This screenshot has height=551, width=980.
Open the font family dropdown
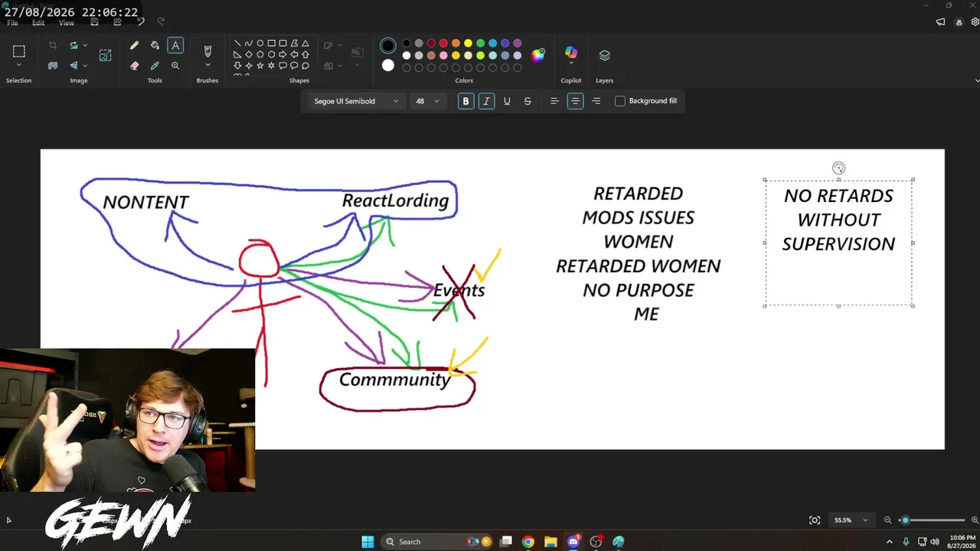(355, 101)
